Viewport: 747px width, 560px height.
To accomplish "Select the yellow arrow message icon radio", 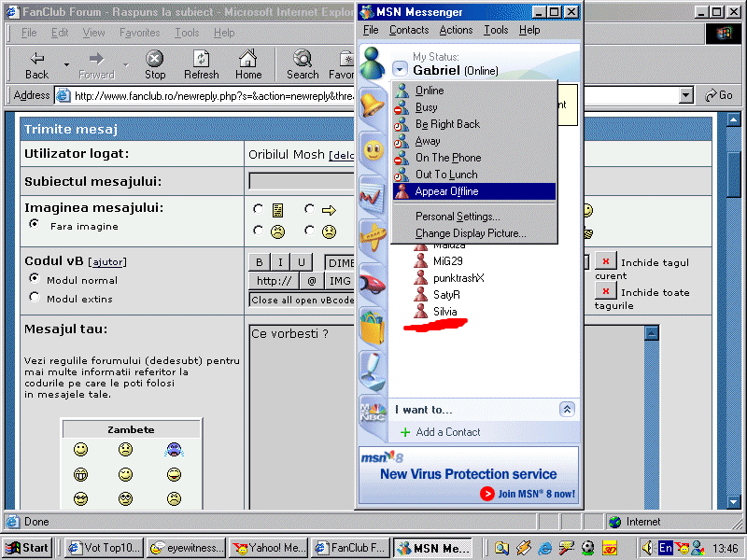I will (310, 208).
